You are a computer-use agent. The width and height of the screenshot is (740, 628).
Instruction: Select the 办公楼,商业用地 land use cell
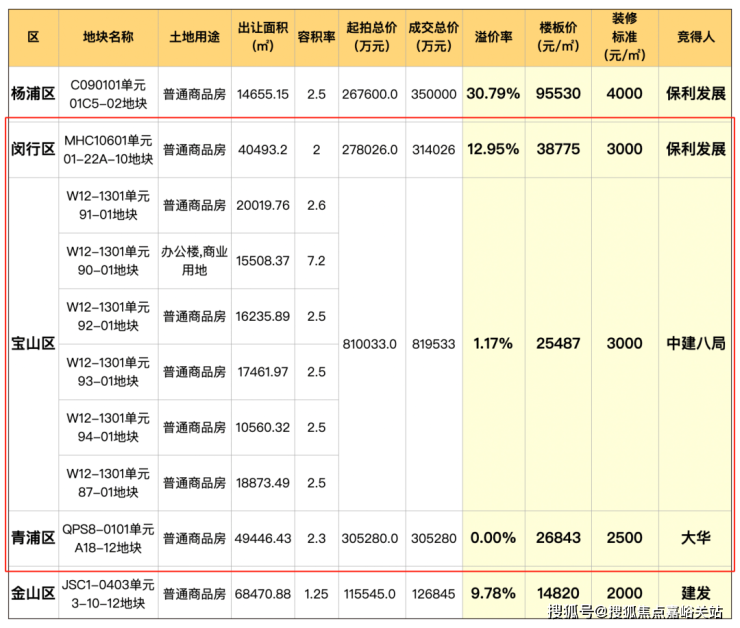click(x=194, y=260)
